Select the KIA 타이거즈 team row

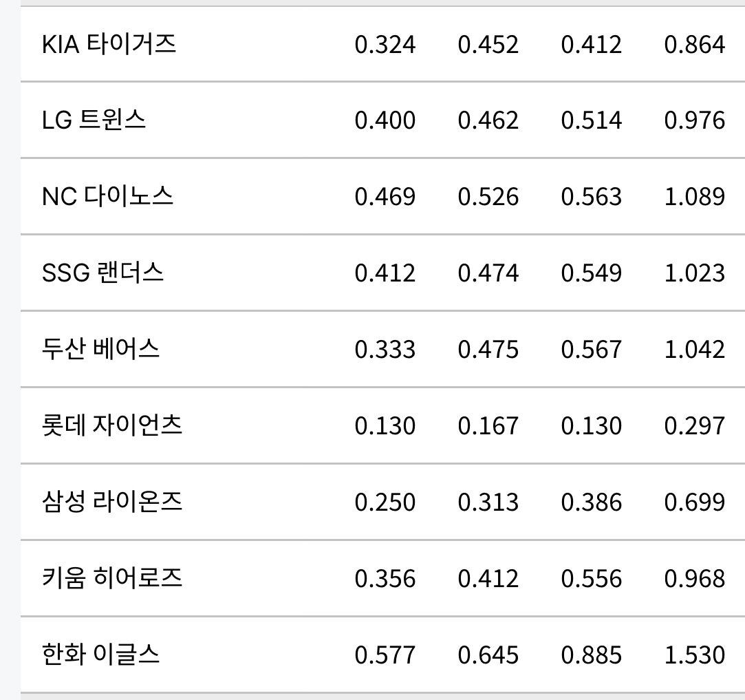click(382, 44)
